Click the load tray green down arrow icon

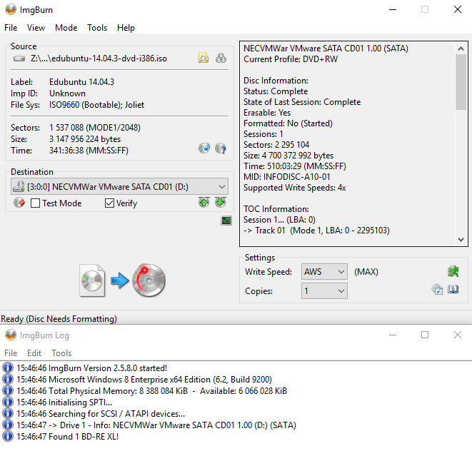coord(220,202)
